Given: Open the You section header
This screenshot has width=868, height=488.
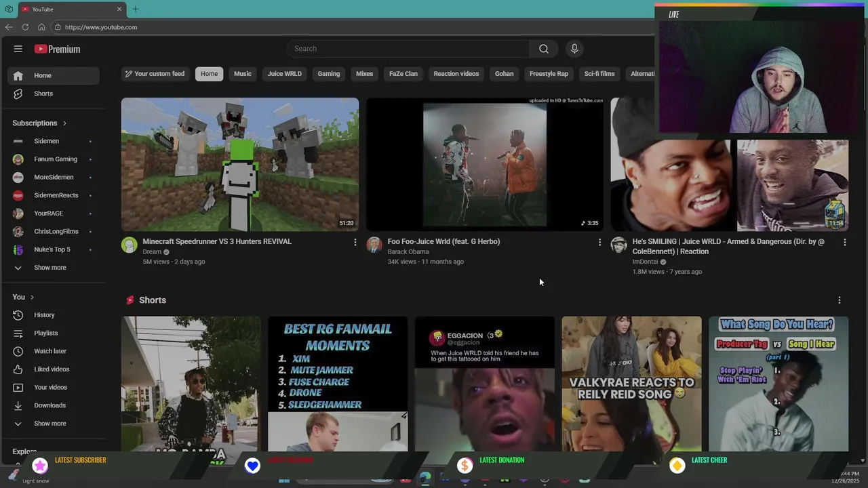Looking at the screenshot, I should 23,297.
